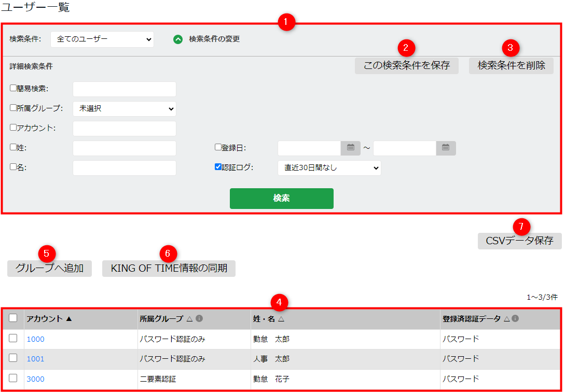The width and height of the screenshot is (565, 392).
Task: Open calendar picker for registration end date
Action: [446, 148]
